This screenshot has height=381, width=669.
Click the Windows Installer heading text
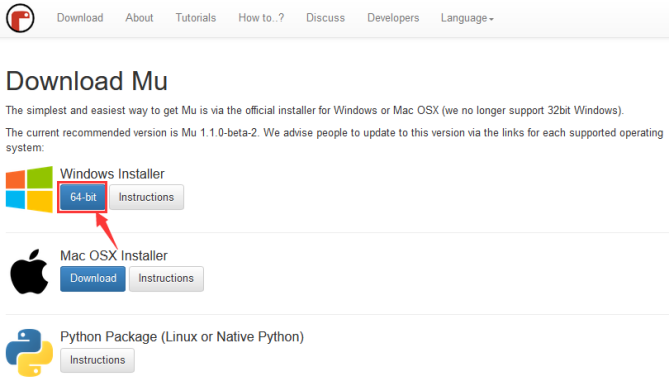(112, 174)
